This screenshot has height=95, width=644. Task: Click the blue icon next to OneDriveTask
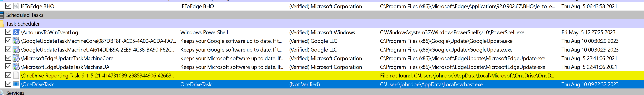[x=16, y=84]
